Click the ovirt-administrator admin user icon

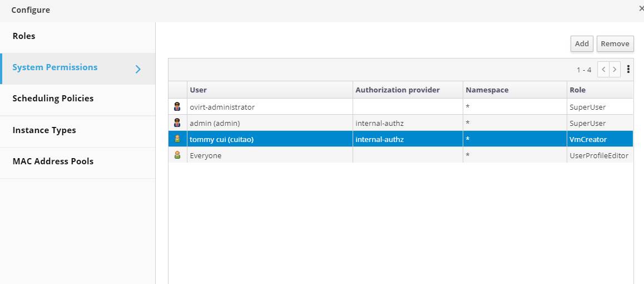click(177, 107)
